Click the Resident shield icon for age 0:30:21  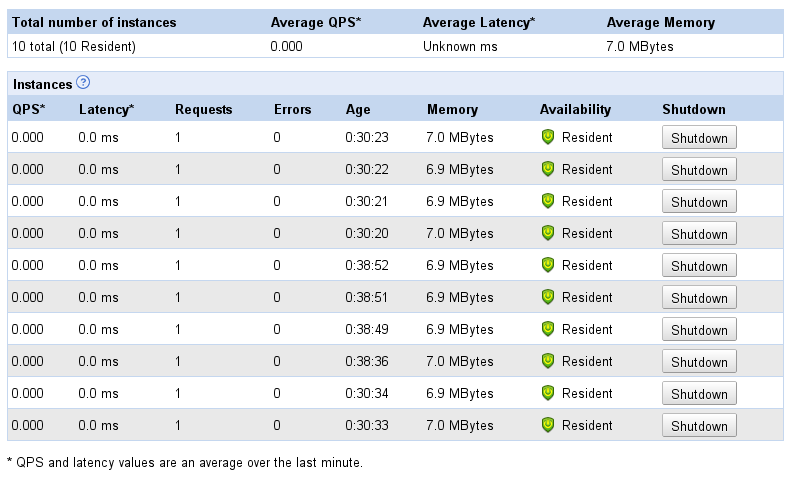[x=547, y=201]
